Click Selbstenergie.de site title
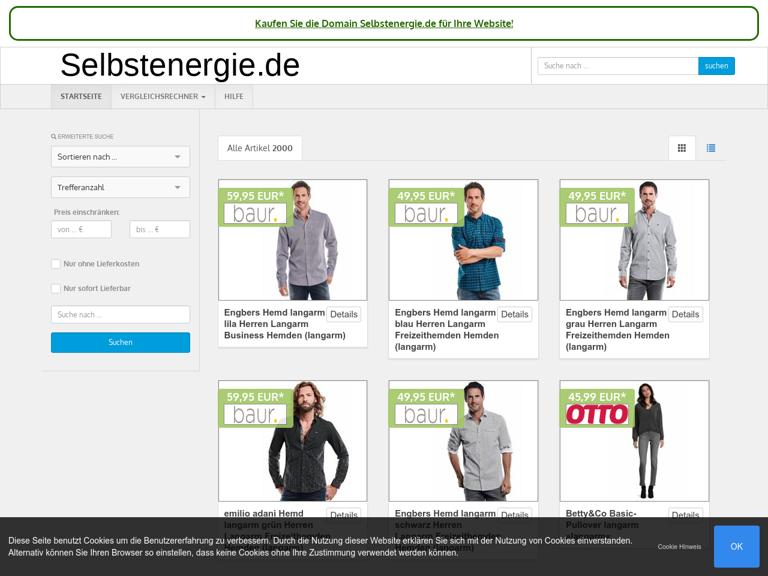The height and width of the screenshot is (576, 768). [180, 65]
